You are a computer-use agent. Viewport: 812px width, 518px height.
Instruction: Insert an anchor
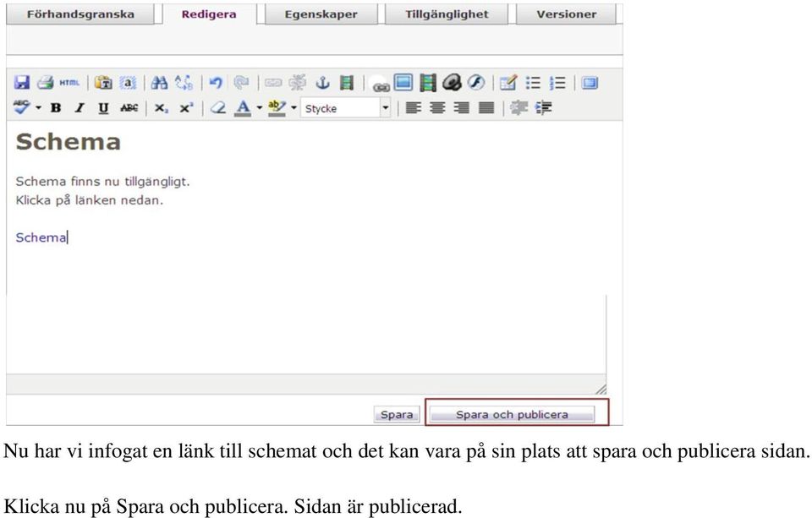322,83
